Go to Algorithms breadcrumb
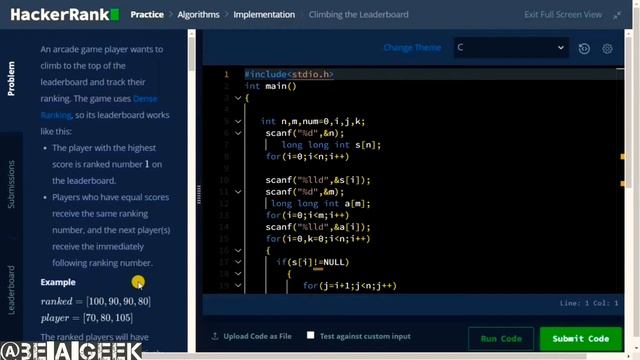Image resolution: width=640 pixels, height=360 pixels. 198,15
